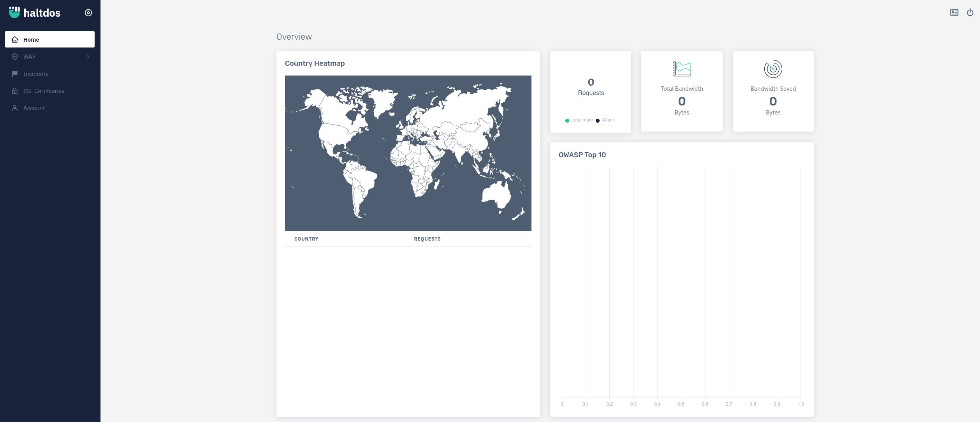This screenshot has width=980, height=422.
Task: Click the haltdos logo icon
Action: click(x=14, y=12)
